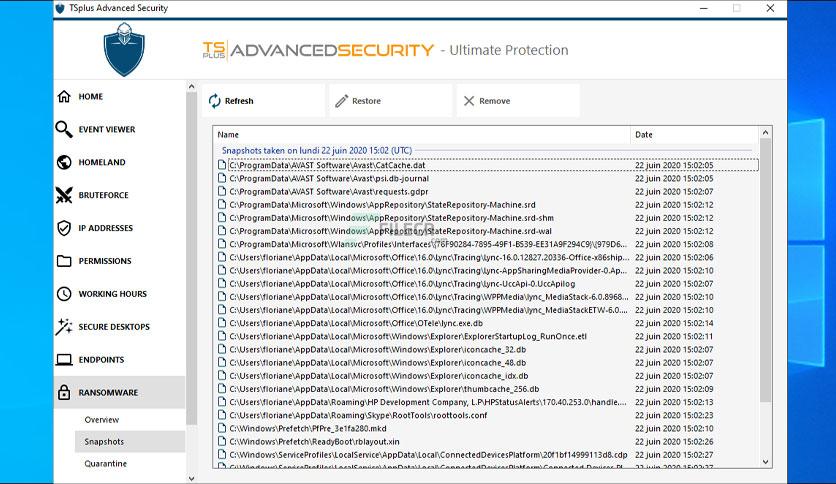Open Secure Desktops magic wand icon
The height and width of the screenshot is (484, 836).
point(64,327)
